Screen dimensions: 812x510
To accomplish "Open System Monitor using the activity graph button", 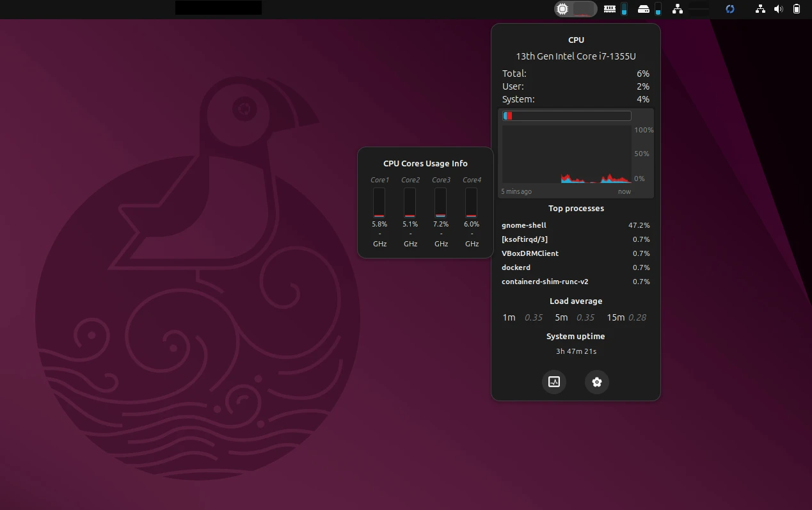I will (x=554, y=381).
